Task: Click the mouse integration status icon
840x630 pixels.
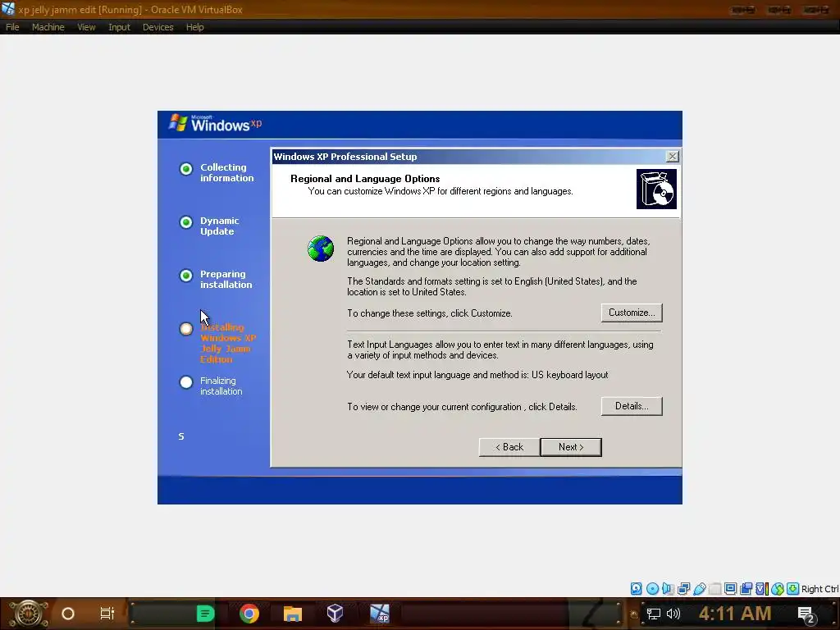Action: [x=778, y=589]
